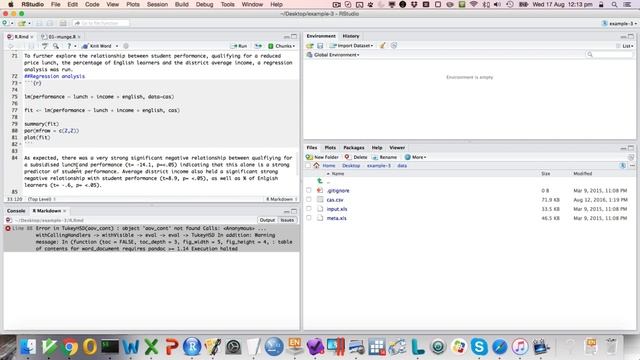Open the Help tab in lower right pane
The height and width of the screenshot is (360, 640).
pos(377,148)
